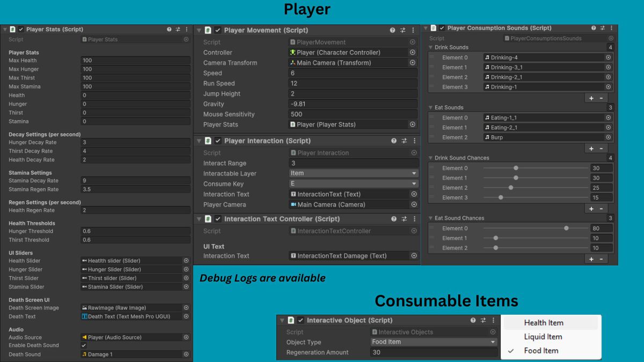The width and height of the screenshot is (644, 362).
Task: Open help for Player Movement script
Action: (x=393, y=31)
